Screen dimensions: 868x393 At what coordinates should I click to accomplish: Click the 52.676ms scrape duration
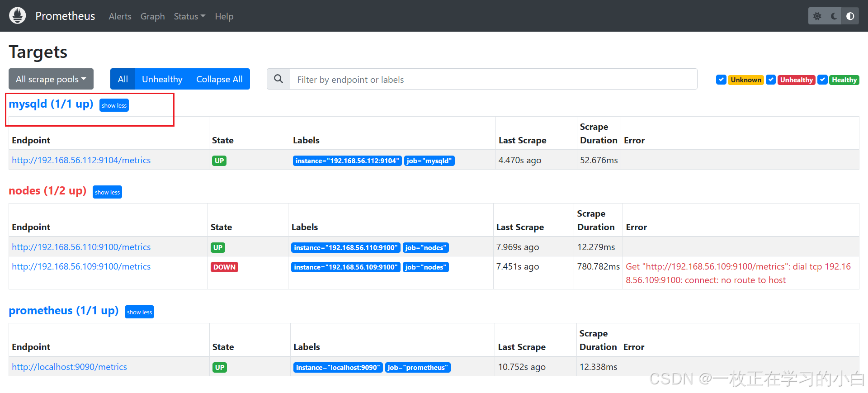click(599, 160)
